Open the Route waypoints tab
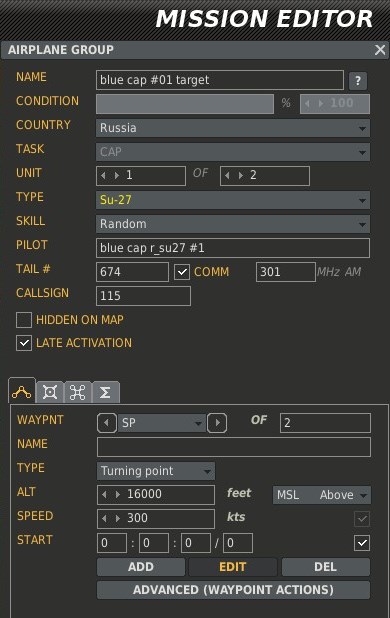This screenshot has width=390, height=618. click(22, 392)
